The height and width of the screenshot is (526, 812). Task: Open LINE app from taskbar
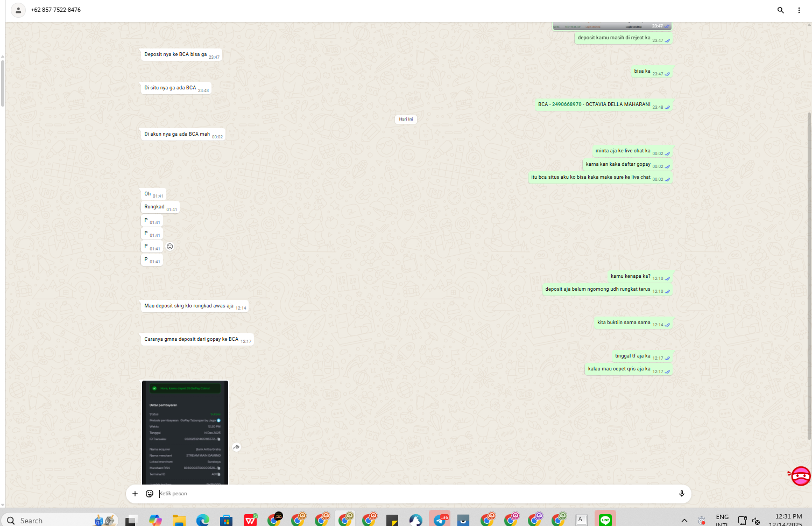(x=605, y=520)
